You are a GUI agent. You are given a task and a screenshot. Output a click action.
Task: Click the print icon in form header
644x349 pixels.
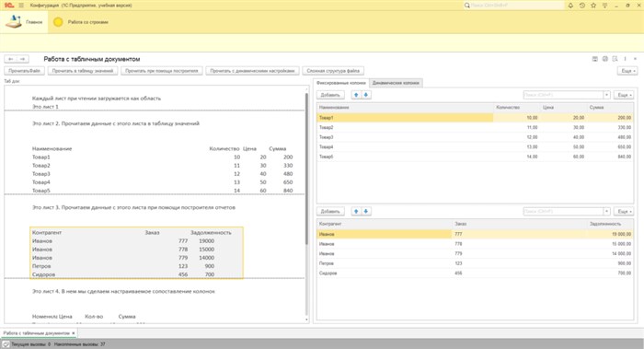605,59
